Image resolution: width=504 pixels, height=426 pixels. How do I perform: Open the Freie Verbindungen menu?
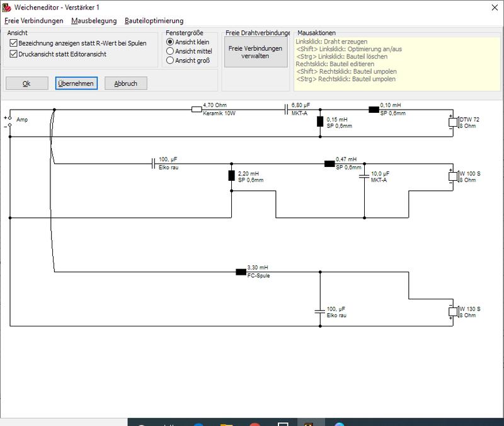34,21
